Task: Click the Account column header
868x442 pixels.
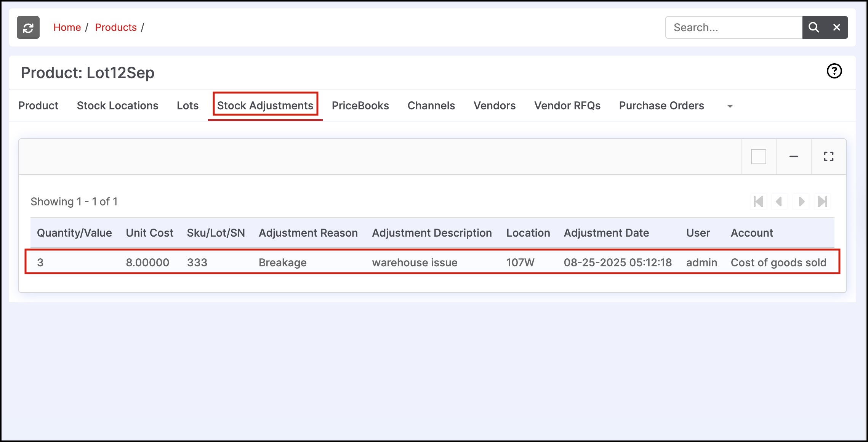Action: (752, 233)
